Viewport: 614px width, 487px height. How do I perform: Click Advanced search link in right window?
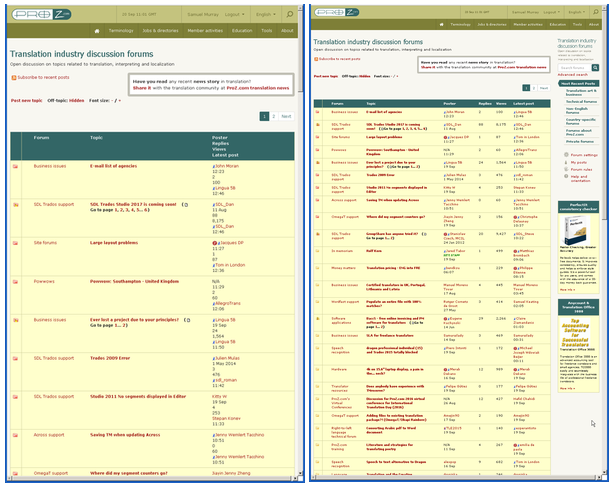pyautogui.click(x=572, y=74)
